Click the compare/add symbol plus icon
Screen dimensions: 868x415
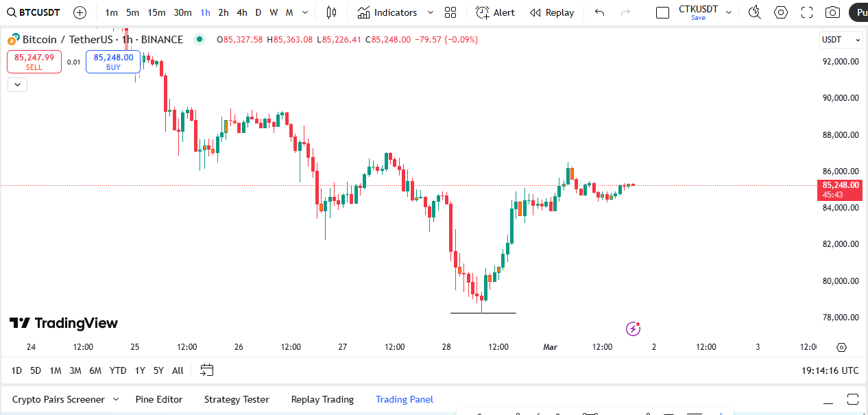(x=80, y=12)
